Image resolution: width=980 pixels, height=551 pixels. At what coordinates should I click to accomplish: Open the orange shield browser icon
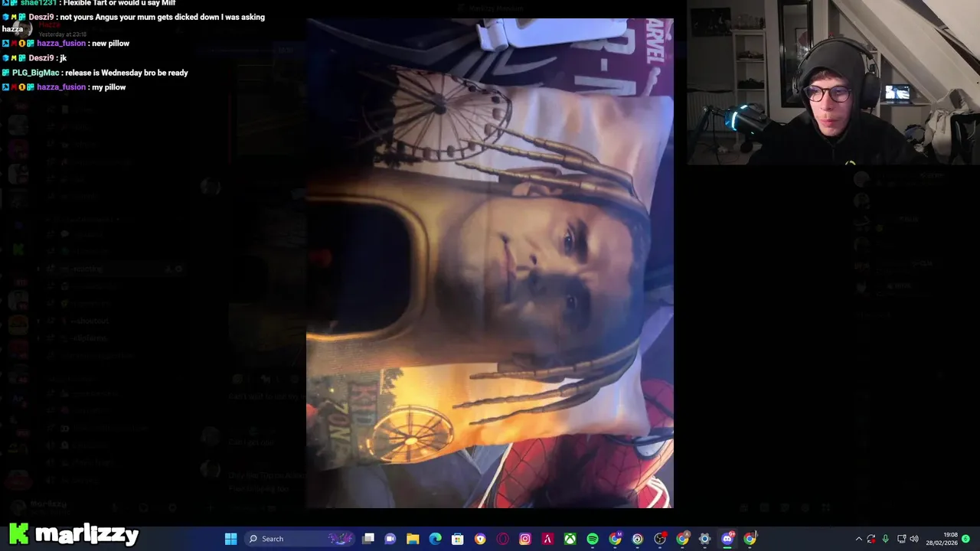click(x=480, y=539)
